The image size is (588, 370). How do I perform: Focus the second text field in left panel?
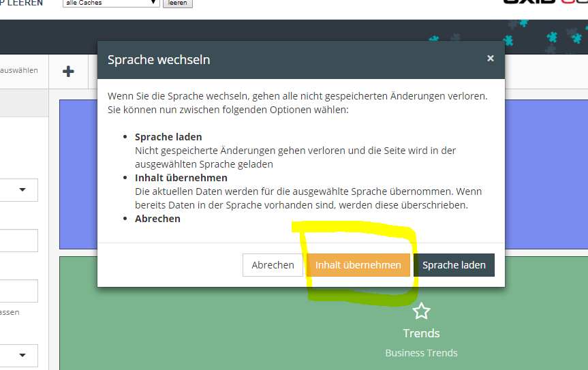[18, 291]
